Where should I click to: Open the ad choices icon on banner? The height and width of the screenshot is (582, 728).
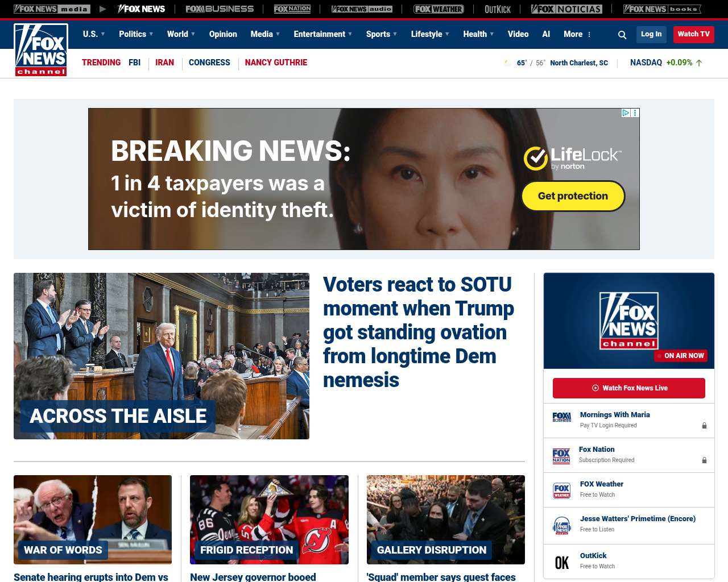click(x=626, y=113)
